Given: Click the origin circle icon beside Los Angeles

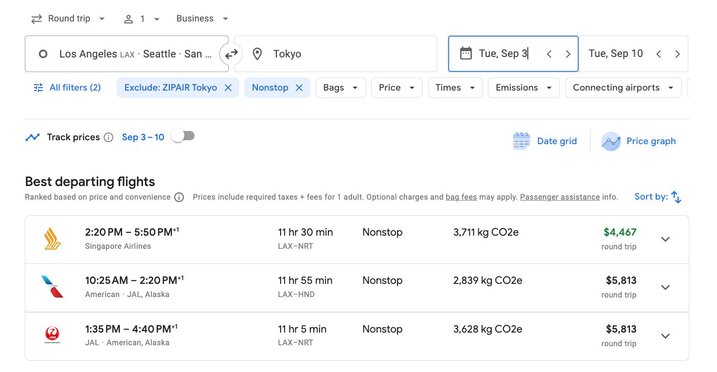Looking at the screenshot, I should (43, 54).
